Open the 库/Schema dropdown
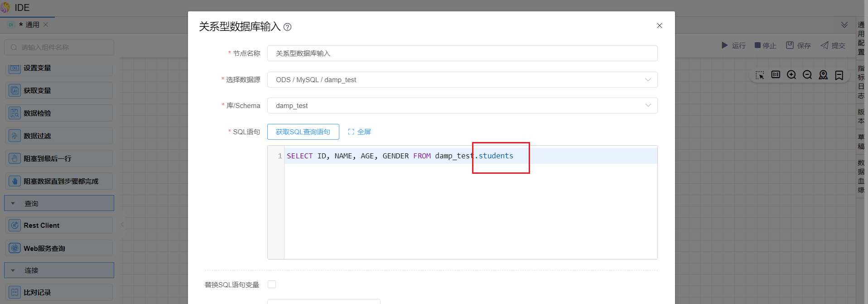Image resolution: width=868 pixels, height=304 pixels. click(462, 106)
